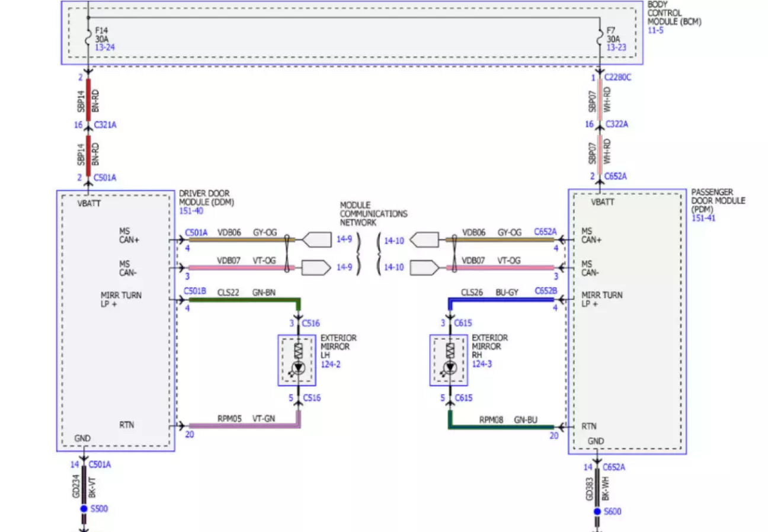The image size is (768, 532).
Task: Click the green CLS22 wire segment
Action: tap(244, 300)
